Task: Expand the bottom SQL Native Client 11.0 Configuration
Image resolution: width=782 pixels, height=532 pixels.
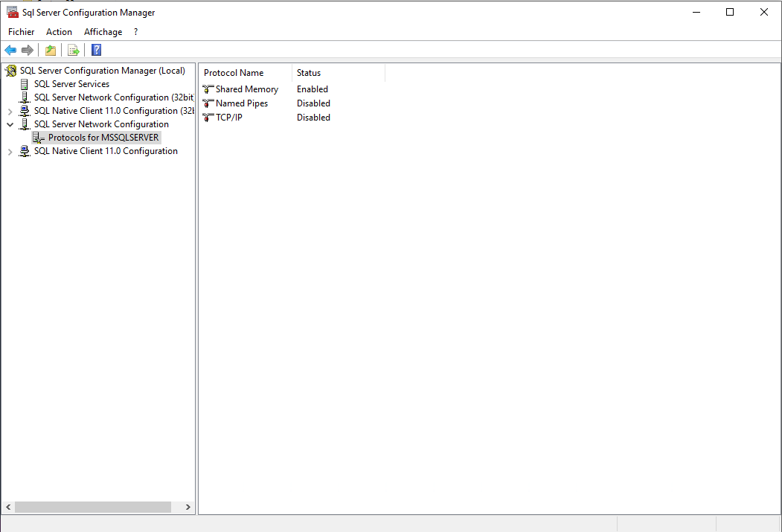Action: (x=10, y=152)
